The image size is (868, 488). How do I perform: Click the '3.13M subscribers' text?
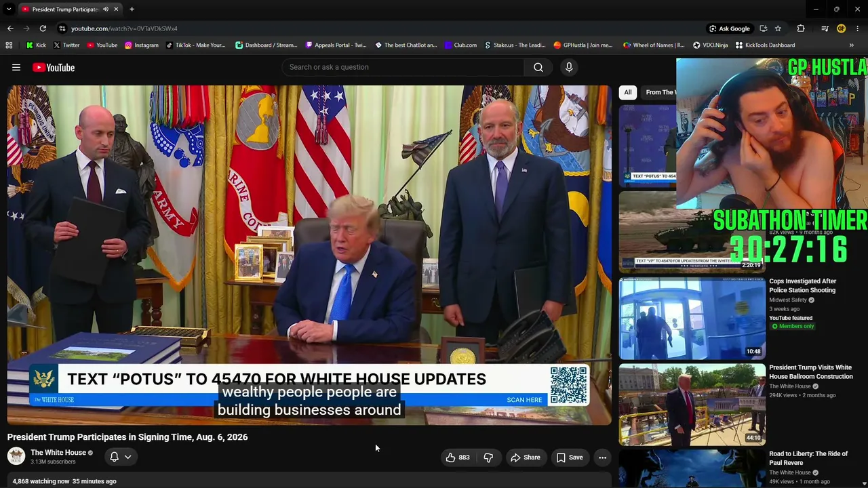point(53,462)
